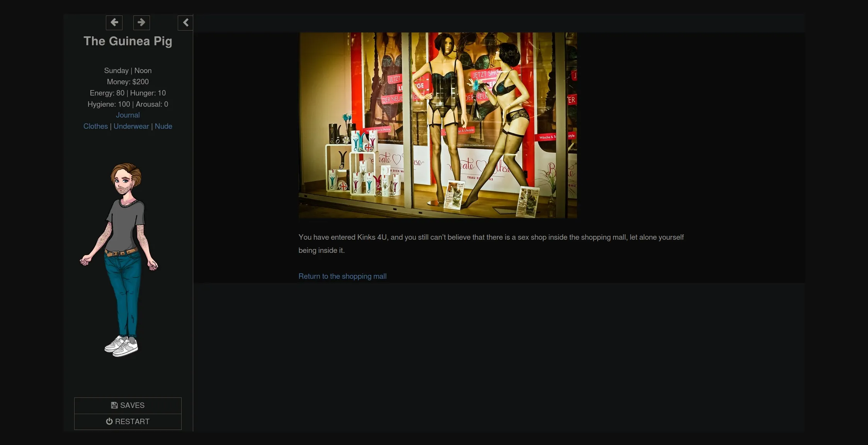868x445 pixels.
Task: Return to the shopping mall
Action: pos(342,276)
